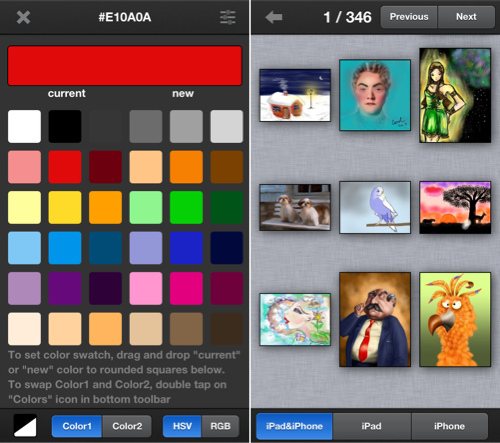Open the orange feathered bird thumbnail
This screenshot has width=500, height=443.
[x=455, y=320]
